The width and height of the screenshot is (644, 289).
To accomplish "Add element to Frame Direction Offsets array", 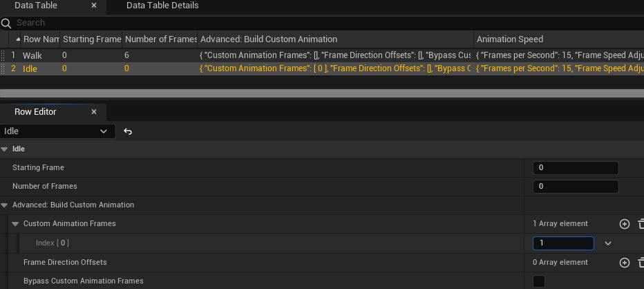I will (x=624, y=262).
